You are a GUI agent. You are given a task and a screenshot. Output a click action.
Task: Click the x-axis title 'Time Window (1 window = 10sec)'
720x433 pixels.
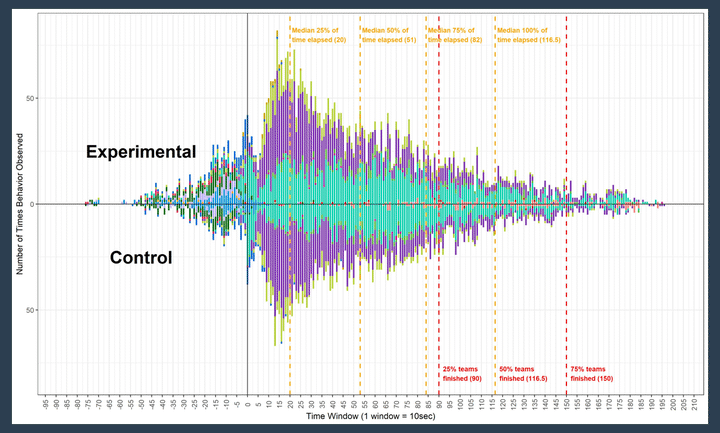[371, 416]
